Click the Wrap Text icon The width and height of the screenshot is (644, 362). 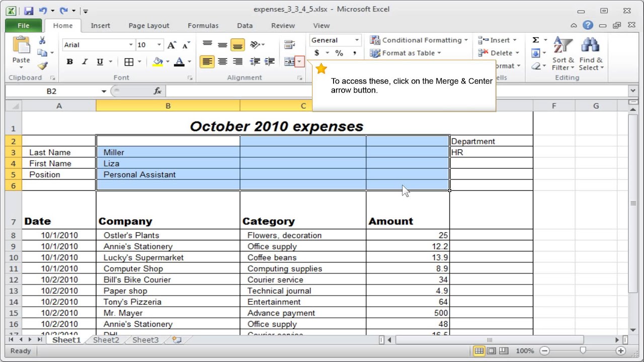[289, 45]
